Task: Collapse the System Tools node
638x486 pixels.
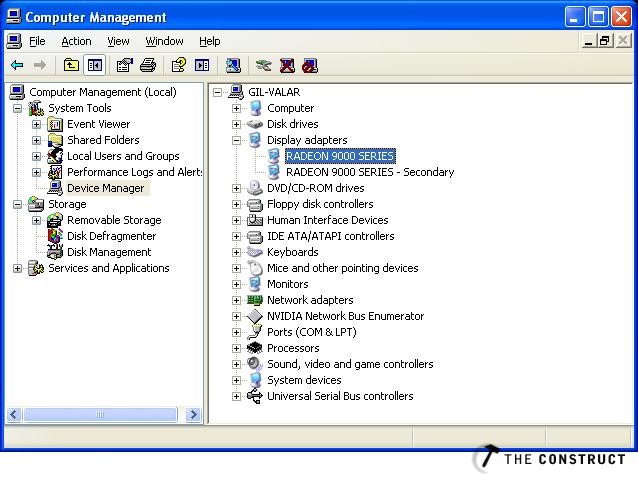Action: coord(17,108)
